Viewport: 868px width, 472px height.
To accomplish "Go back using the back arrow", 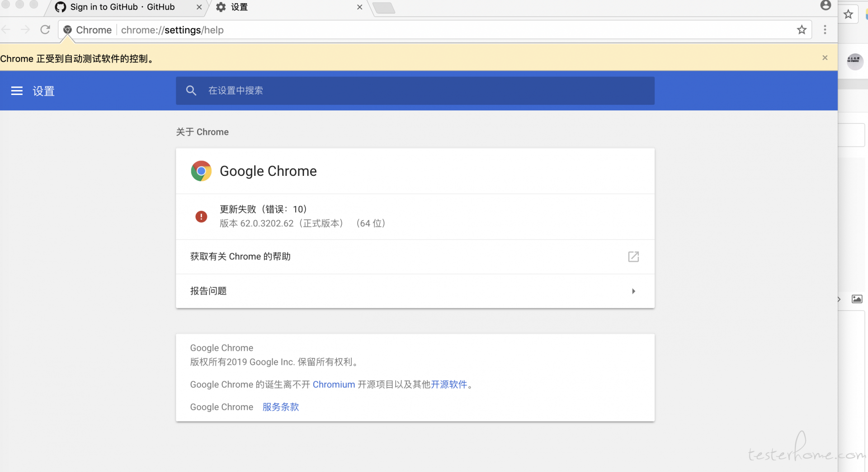I will pos(6,30).
